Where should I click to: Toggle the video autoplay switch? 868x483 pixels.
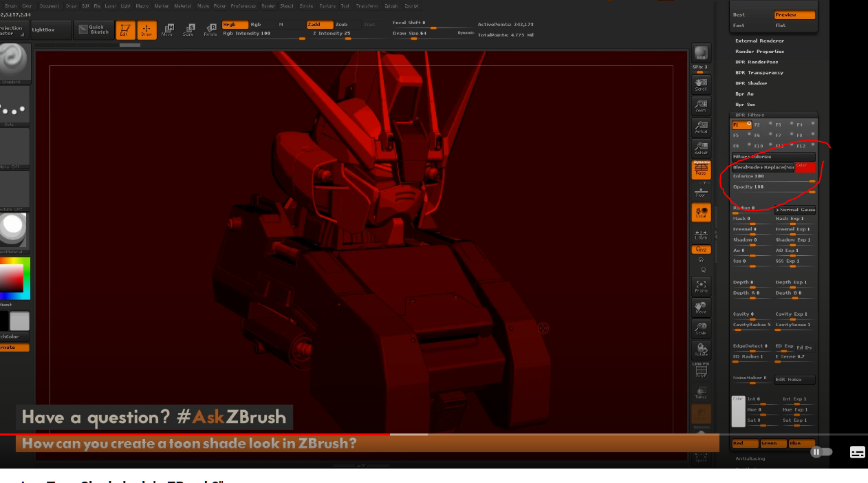(821, 452)
